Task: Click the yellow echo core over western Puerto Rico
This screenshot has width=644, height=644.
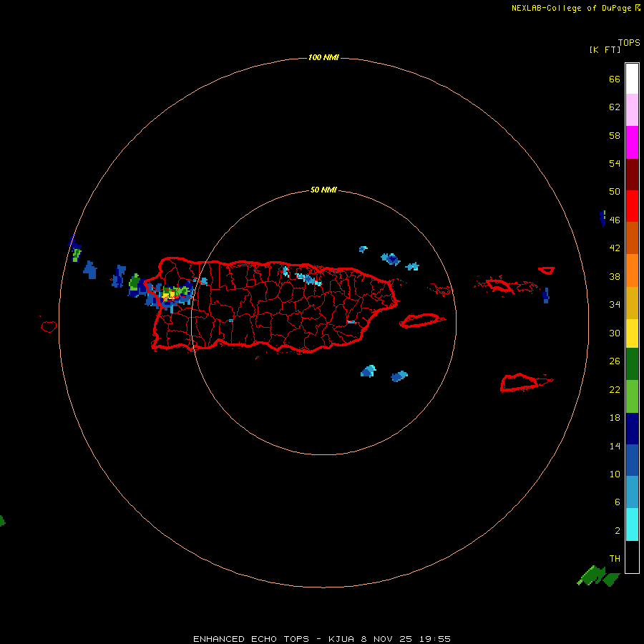Action: pyautogui.click(x=168, y=295)
